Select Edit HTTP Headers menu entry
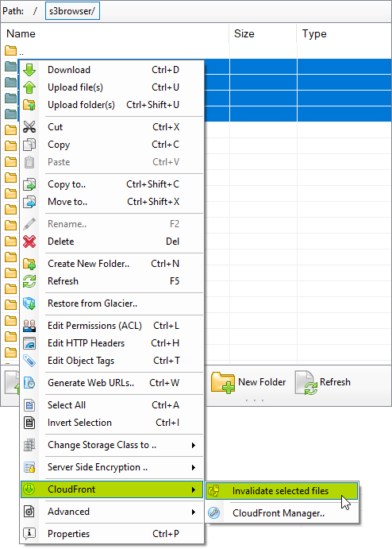Screen dimensions: 392x549 tap(112, 343)
